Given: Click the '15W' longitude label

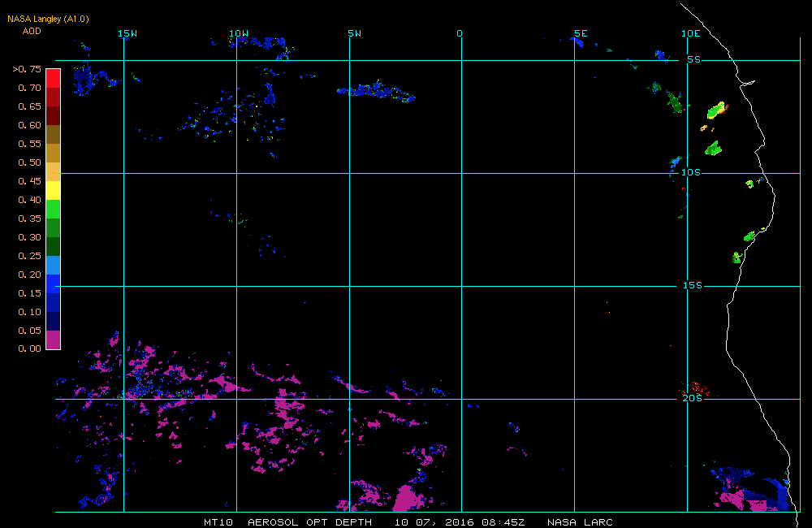Looking at the screenshot, I should 127,33.
